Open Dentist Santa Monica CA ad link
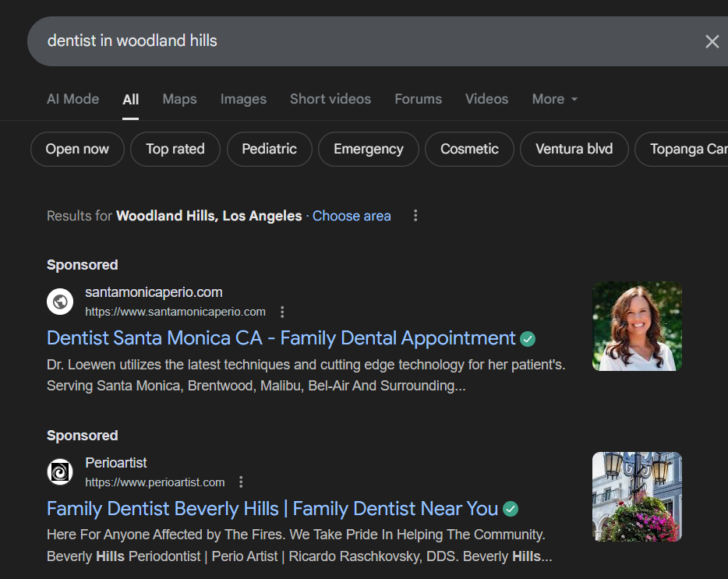The image size is (728, 579). tap(281, 338)
